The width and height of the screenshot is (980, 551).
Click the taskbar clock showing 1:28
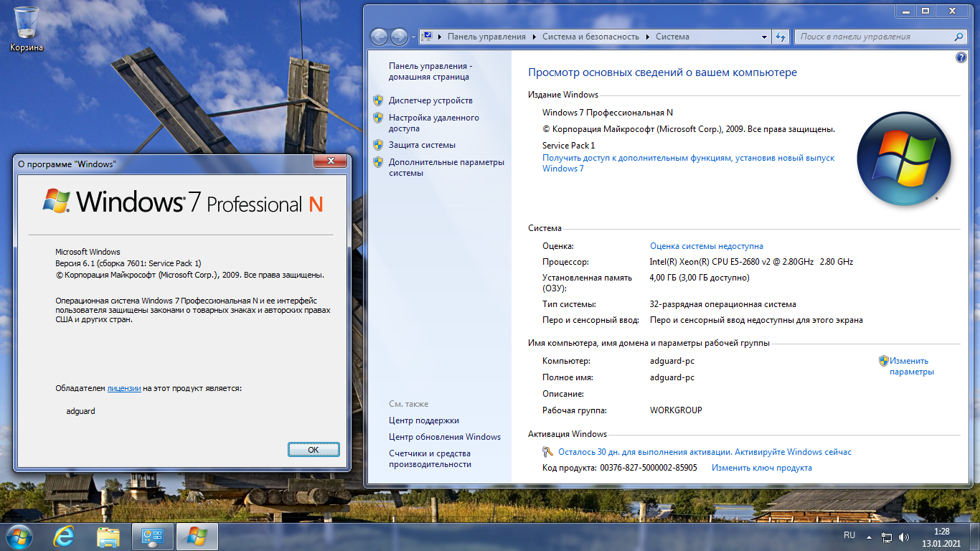(942, 537)
